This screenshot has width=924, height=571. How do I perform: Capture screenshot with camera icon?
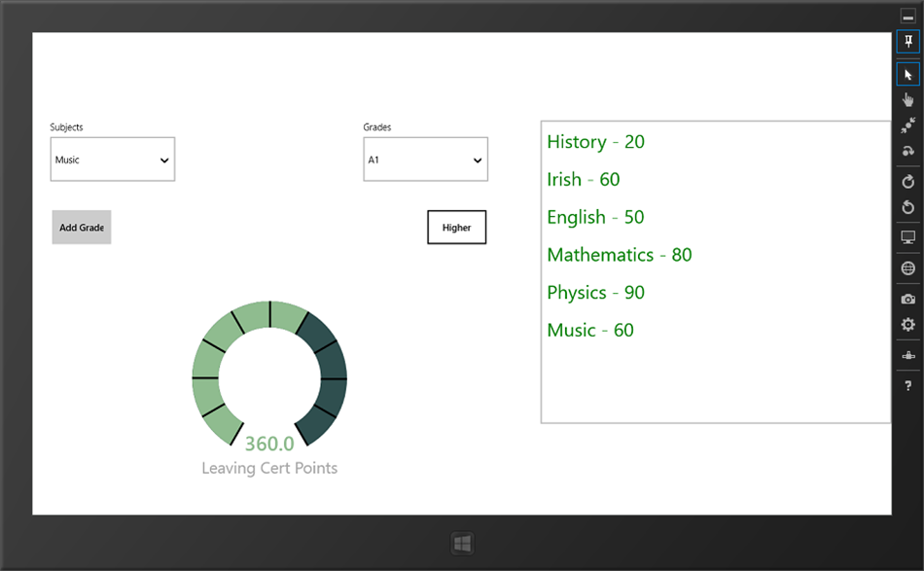pos(908,300)
